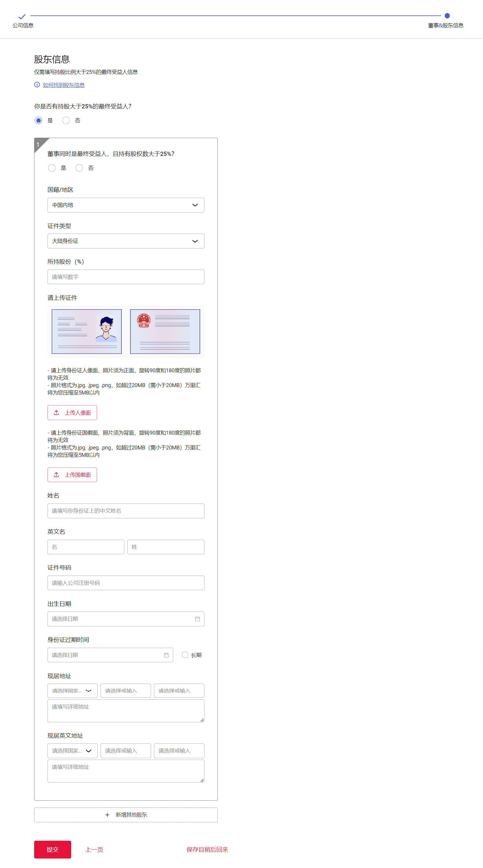The image size is (483, 868).
Task: Click the 保存且稍后回来 link
Action: [x=207, y=849]
